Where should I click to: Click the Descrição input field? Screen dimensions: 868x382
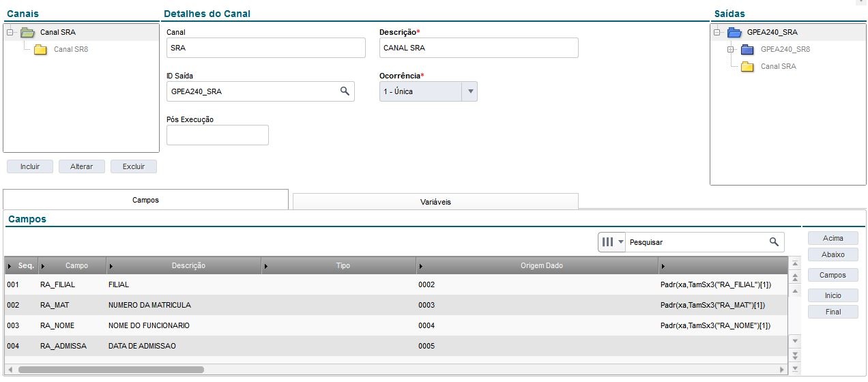point(479,48)
